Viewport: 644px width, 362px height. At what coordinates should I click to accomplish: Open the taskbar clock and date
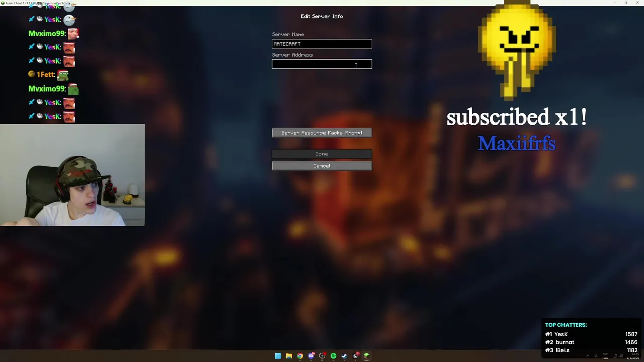tap(633, 356)
